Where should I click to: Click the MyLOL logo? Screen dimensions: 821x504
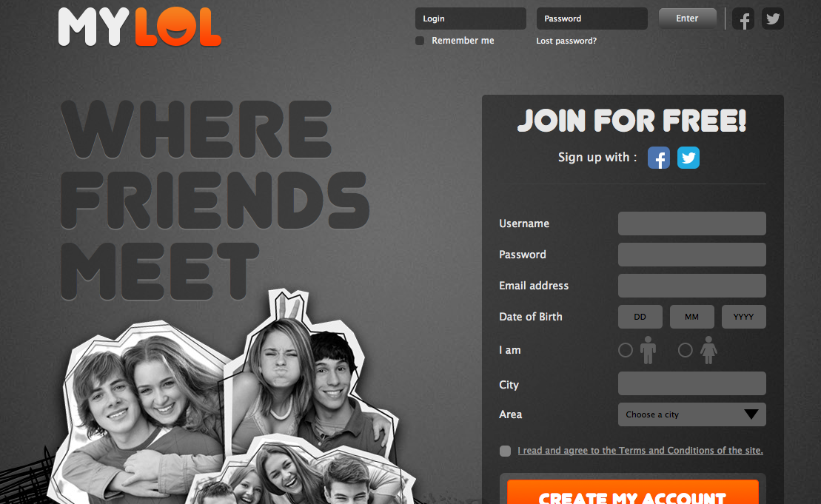coord(139,27)
